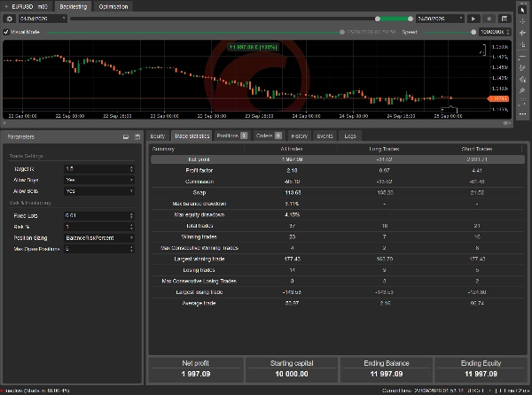Open the Logs tab
532x395 pixels.
tap(350, 136)
